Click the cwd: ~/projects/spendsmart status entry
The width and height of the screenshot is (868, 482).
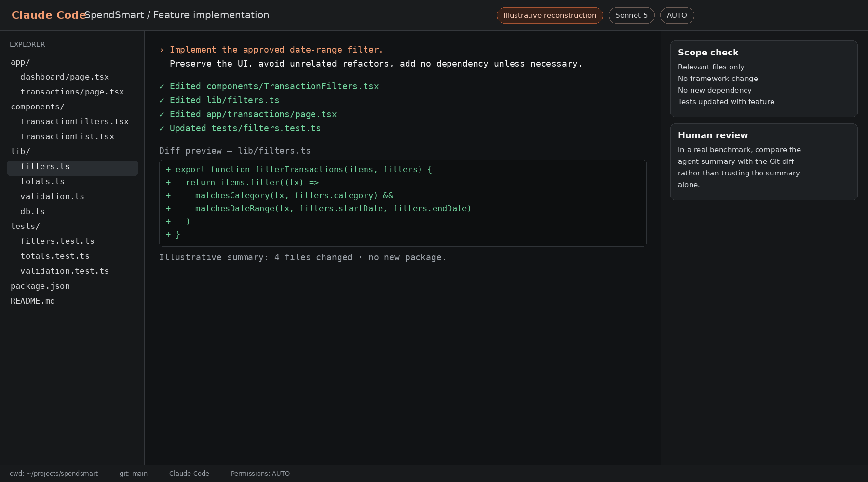click(54, 474)
